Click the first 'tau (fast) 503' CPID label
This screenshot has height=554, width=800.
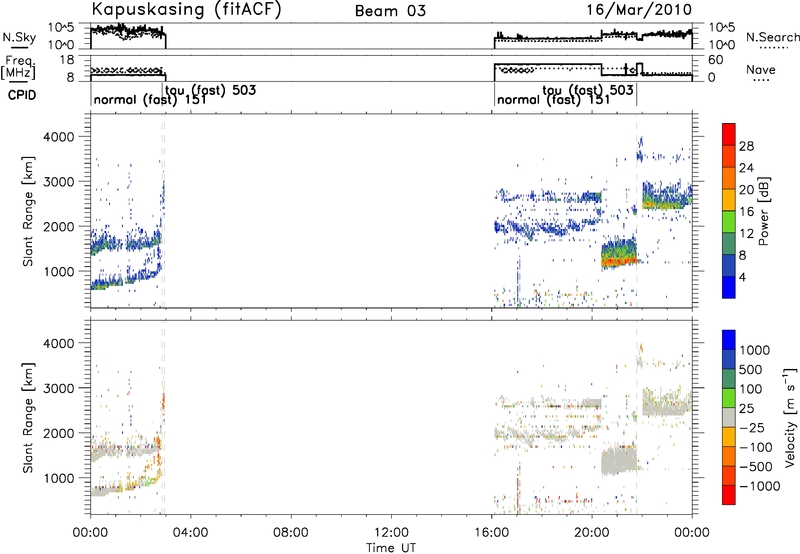[x=211, y=90]
